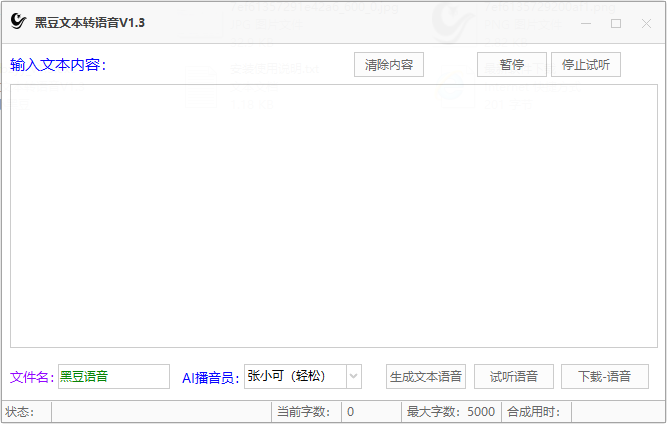Click the 当前字数 status bar label
Screen dimensions: 667x424
pyautogui.click(x=304, y=412)
